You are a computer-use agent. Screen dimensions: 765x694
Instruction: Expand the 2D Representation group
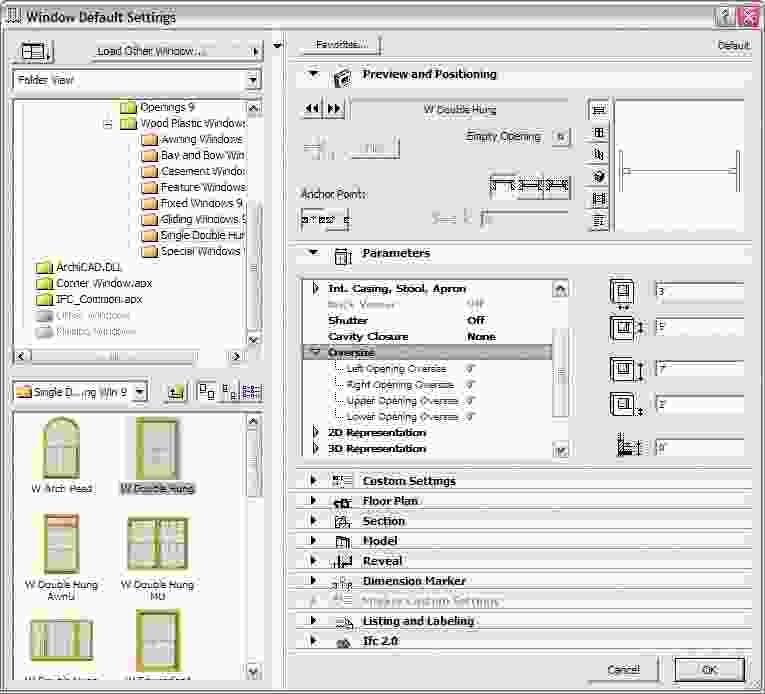point(316,432)
